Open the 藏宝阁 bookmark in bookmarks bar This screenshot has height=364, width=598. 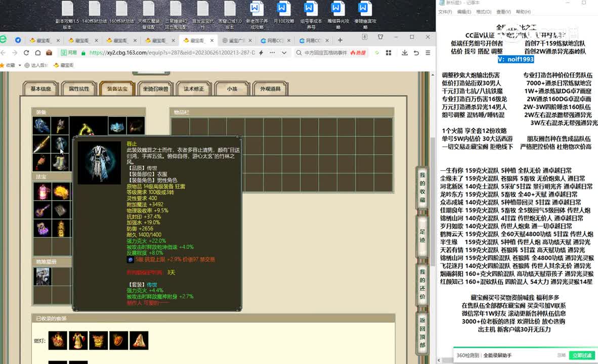64,65
